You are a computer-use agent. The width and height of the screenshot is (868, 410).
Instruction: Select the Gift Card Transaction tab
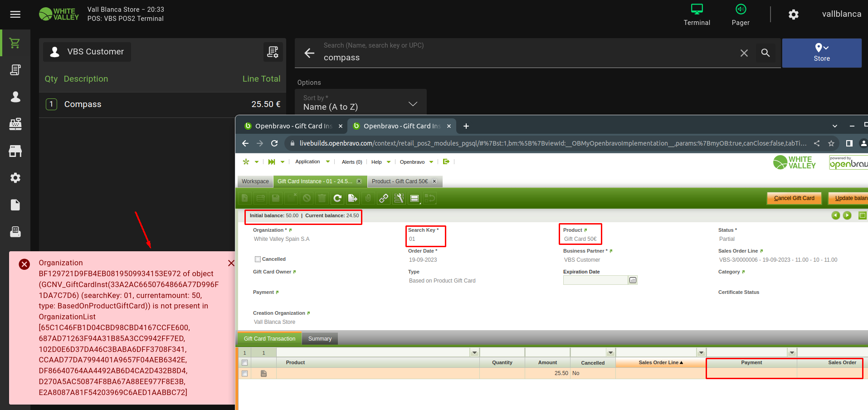click(269, 339)
